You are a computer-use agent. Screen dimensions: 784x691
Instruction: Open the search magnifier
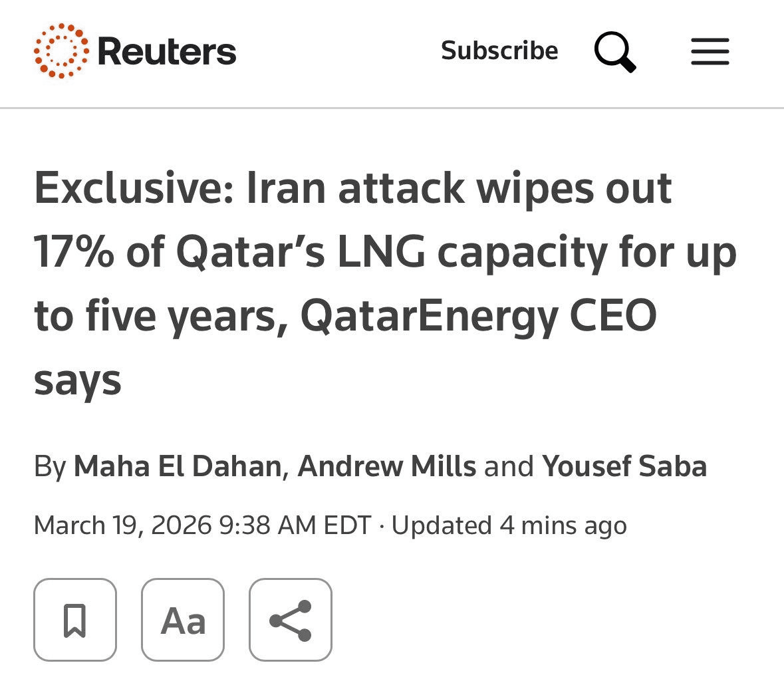click(x=614, y=53)
